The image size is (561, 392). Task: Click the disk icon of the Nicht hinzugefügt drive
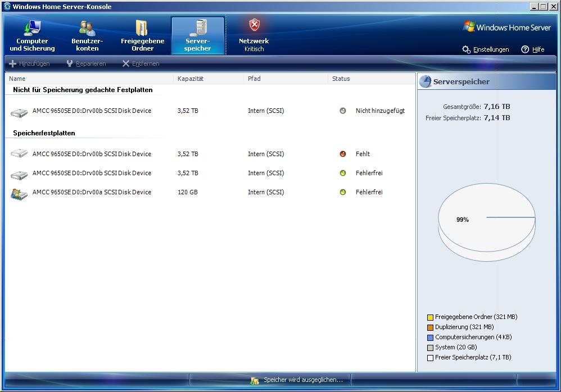19,112
